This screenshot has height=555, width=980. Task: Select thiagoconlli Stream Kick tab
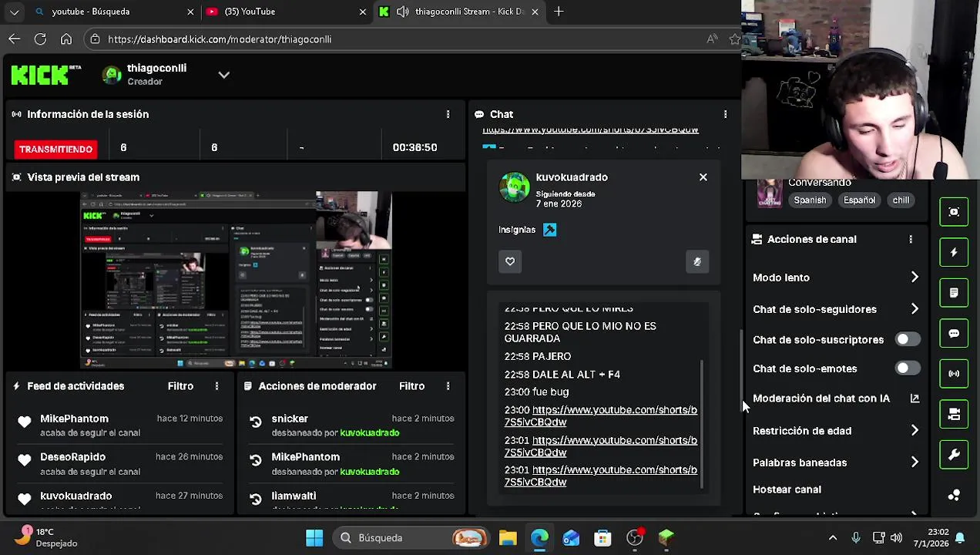(x=459, y=12)
